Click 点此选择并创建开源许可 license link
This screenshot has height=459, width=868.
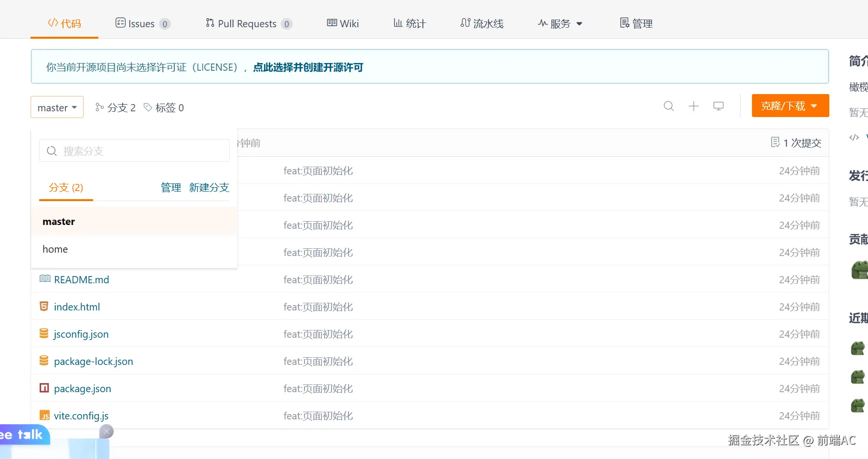pyautogui.click(x=308, y=67)
